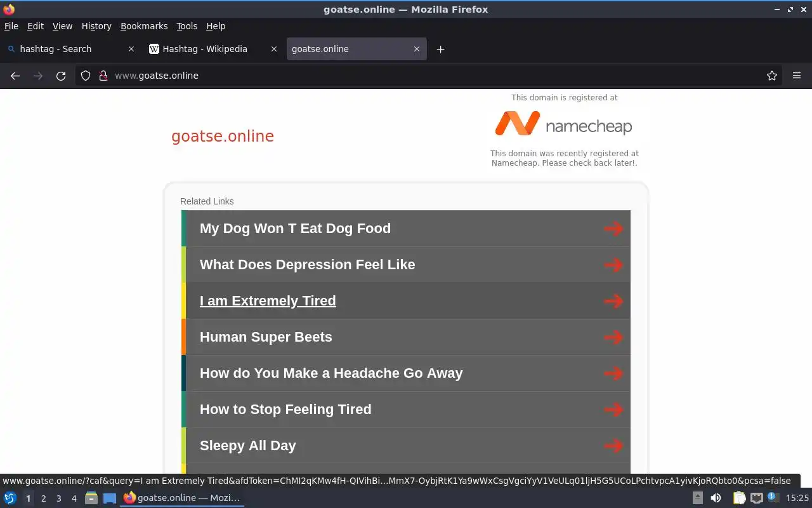Click the forward navigation arrow
Image resolution: width=812 pixels, height=508 pixels.
[x=38, y=76]
